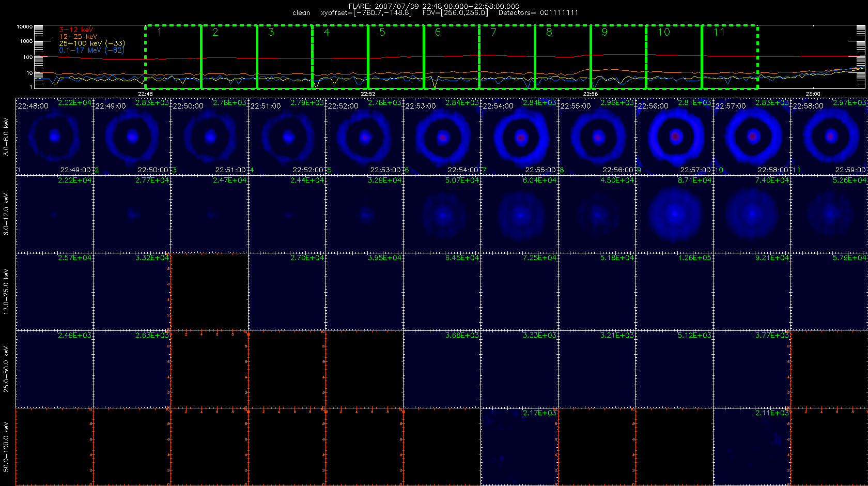Click the peak value 5.12E+03
This screenshot has width=868, height=486.
point(695,336)
